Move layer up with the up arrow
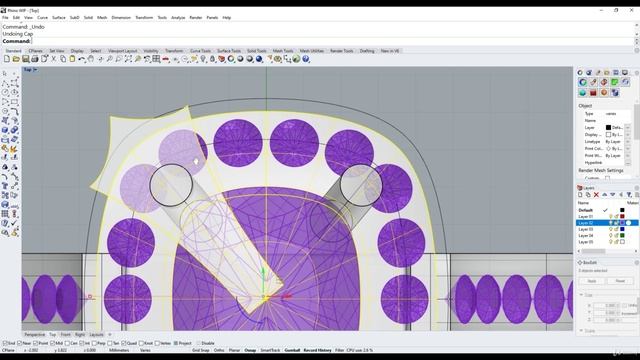Viewport: 640px width, 360px height. pyautogui.click(x=604, y=195)
